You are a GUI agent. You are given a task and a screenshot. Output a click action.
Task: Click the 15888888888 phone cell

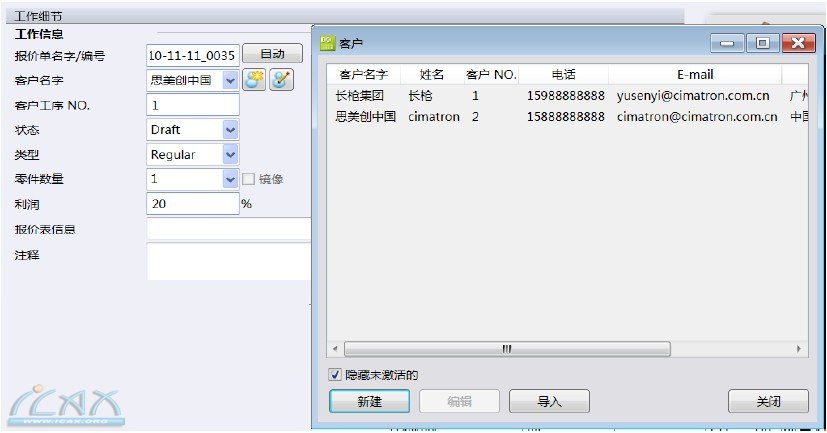pyautogui.click(x=565, y=117)
